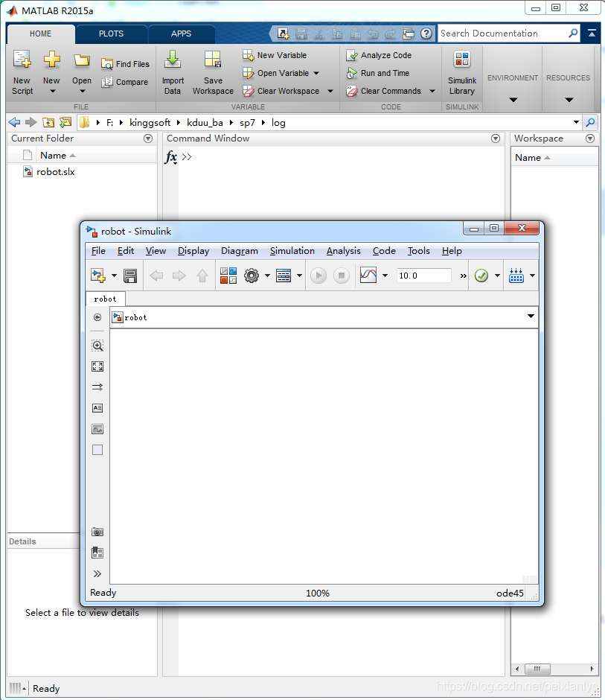Take a model screenshot with the camera icon

[x=97, y=531]
